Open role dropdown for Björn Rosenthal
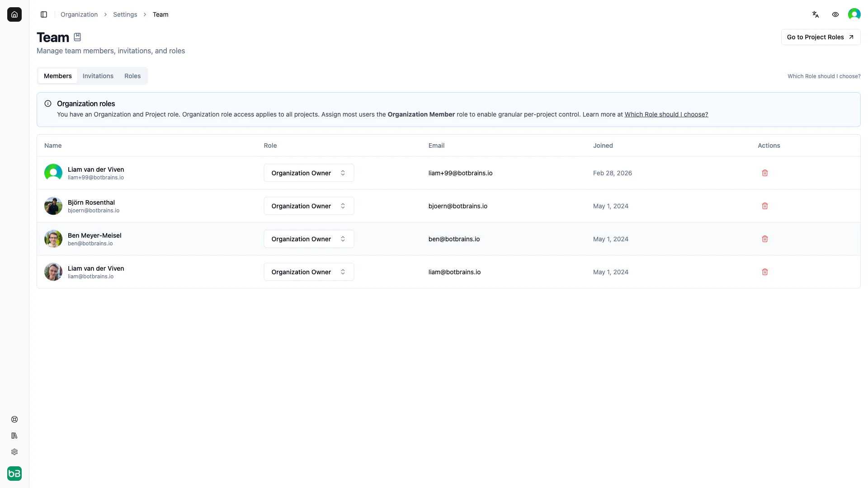The image size is (868, 488). coord(309,206)
